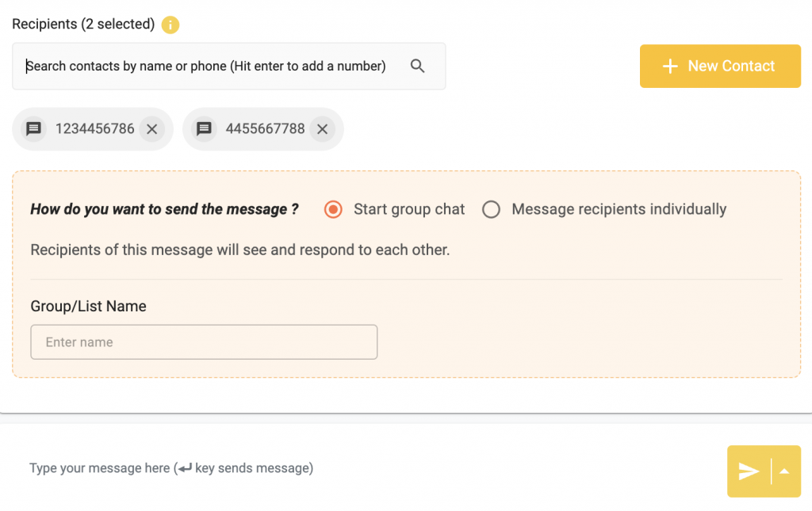Click the yellow info icon beside Recipients
The height and width of the screenshot is (511, 812).
(170, 25)
